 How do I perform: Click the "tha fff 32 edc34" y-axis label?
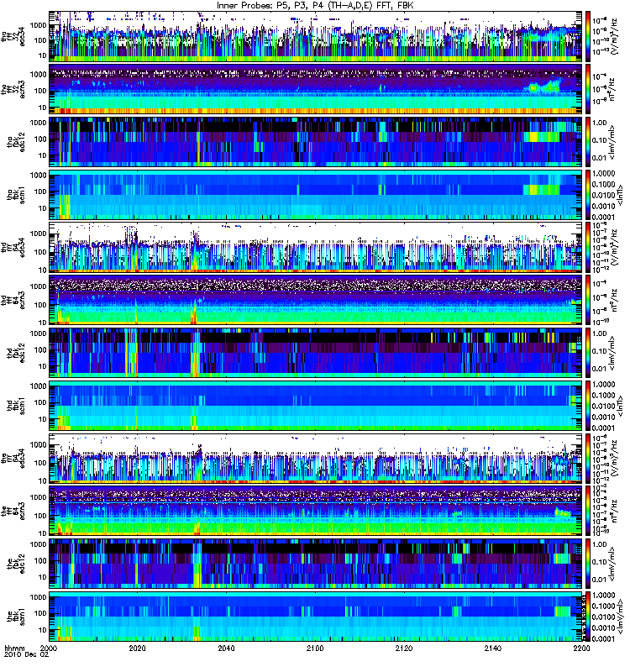[13, 36]
